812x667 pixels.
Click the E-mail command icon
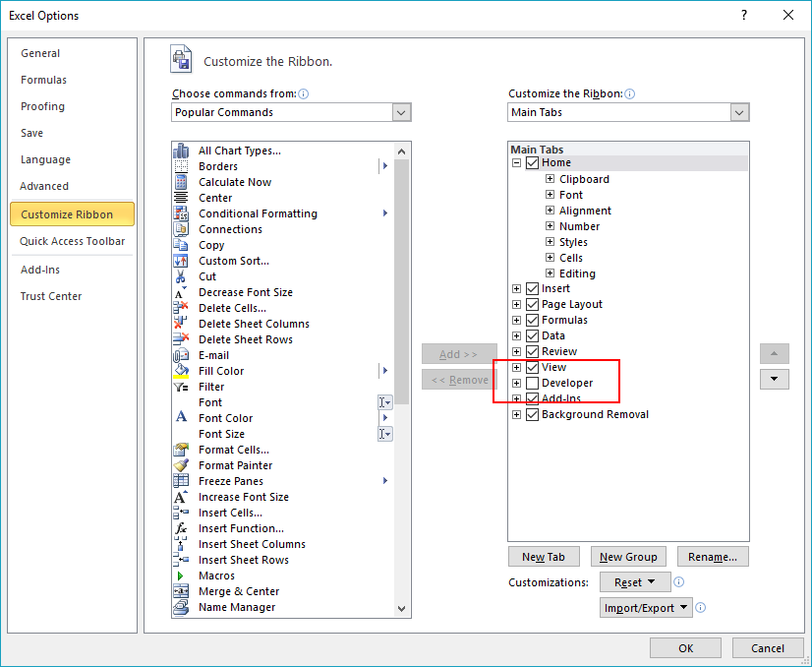tap(180, 355)
